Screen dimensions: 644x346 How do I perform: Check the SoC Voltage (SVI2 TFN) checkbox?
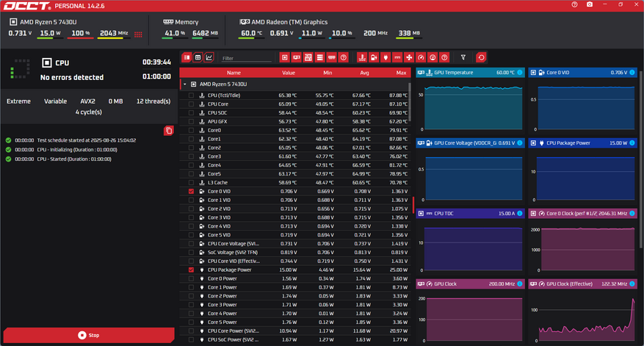pos(191,252)
